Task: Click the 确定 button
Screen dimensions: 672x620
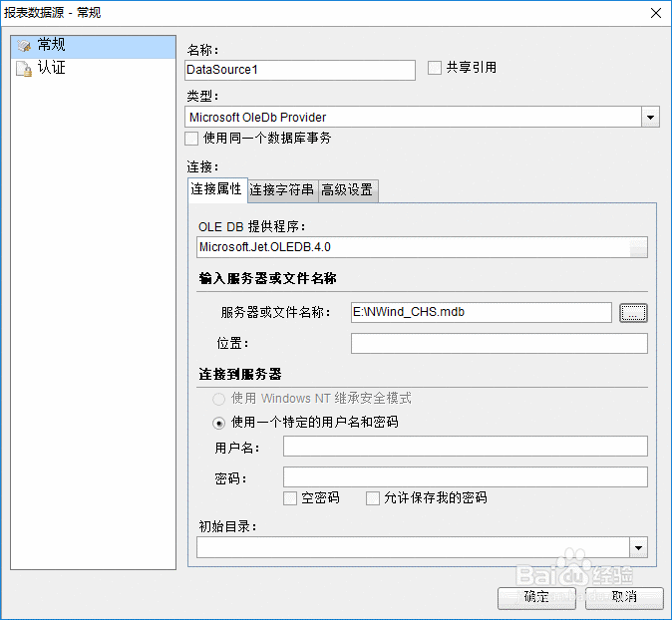Action: click(x=536, y=597)
